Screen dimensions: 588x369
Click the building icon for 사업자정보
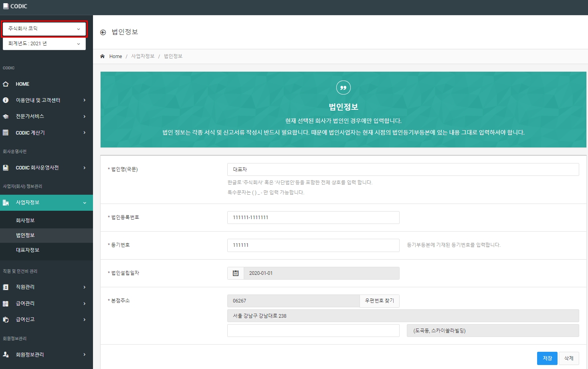(x=6, y=203)
